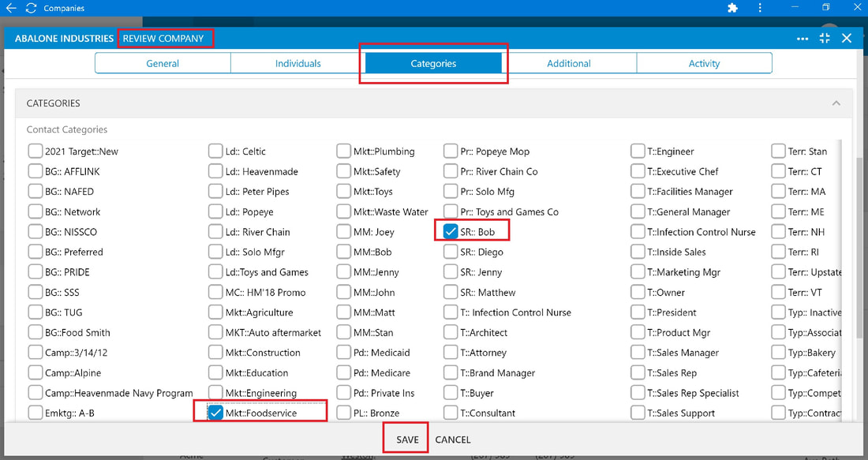Click the SAVE button

coord(407,439)
